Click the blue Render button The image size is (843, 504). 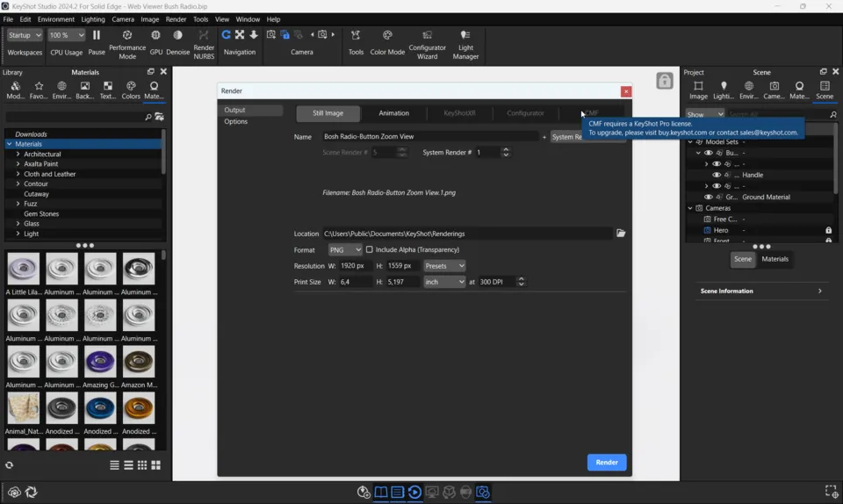coord(607,462)
